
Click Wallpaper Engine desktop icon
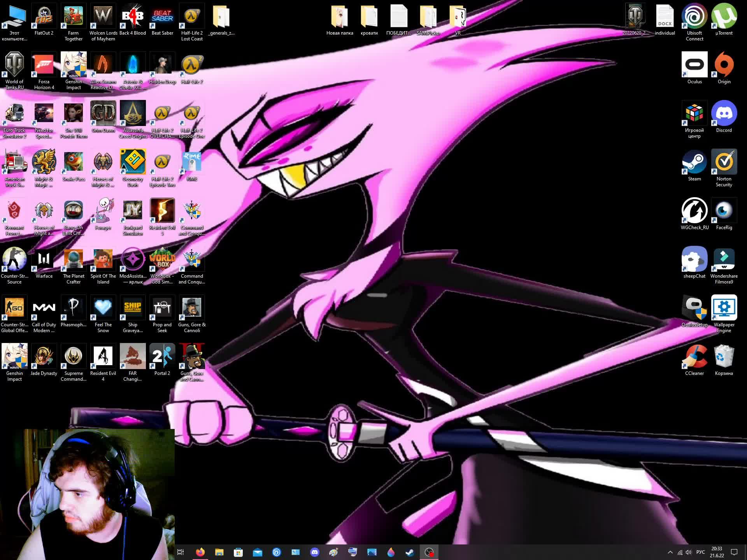point(724,308)
